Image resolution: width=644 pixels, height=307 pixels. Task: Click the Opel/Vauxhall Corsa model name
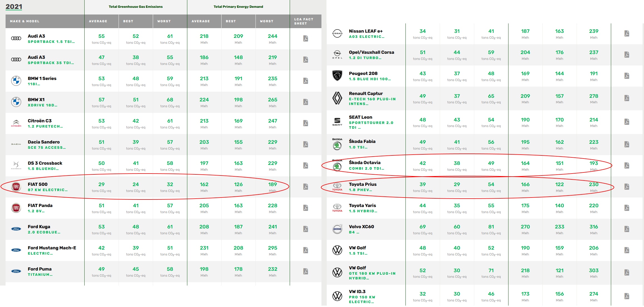coord(372,52)
